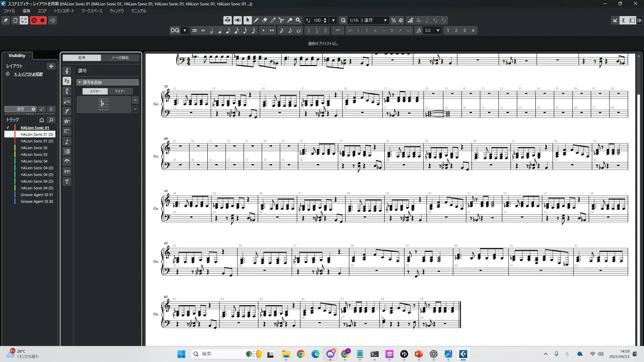Select the quarter note value

[x=220, y=31]
